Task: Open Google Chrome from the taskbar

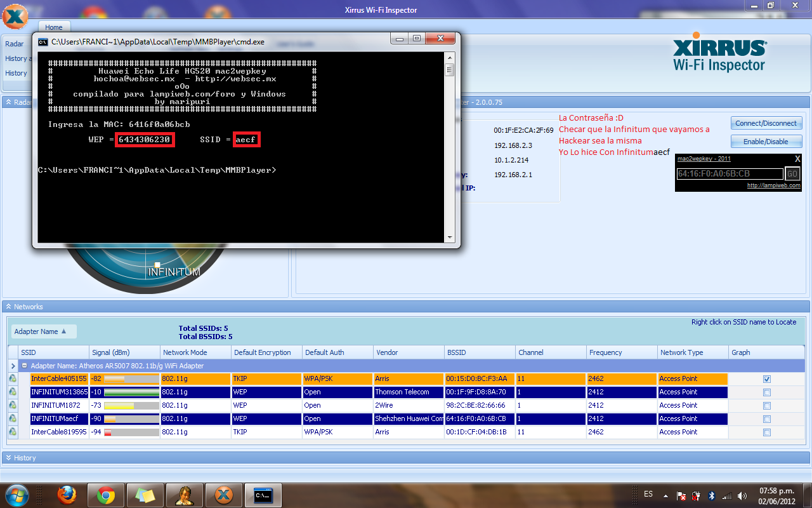Action: point(105,495)
